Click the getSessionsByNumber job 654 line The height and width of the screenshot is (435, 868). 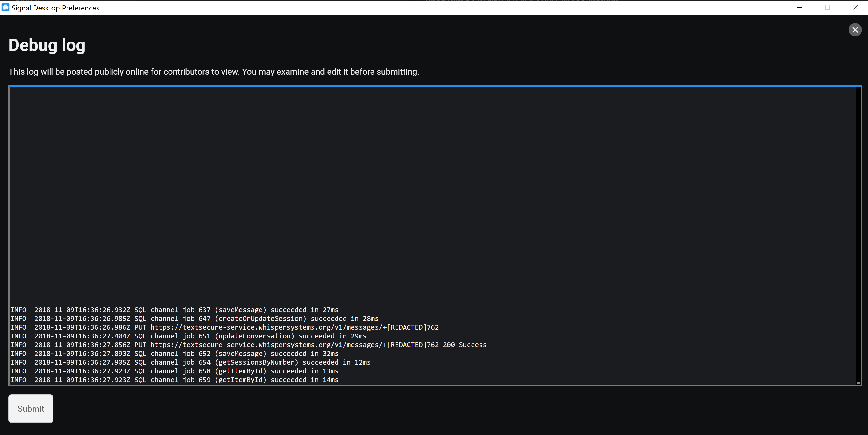(190, 362)
